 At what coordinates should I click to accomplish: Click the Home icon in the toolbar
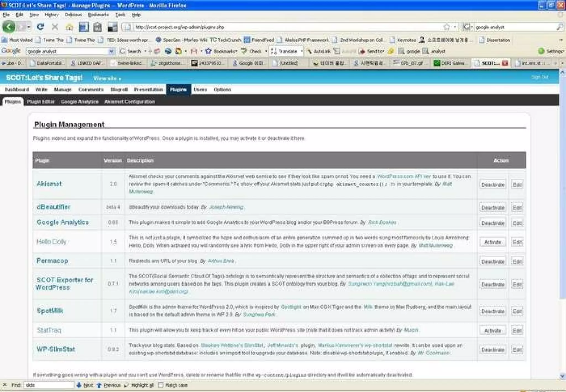[69, 27]
